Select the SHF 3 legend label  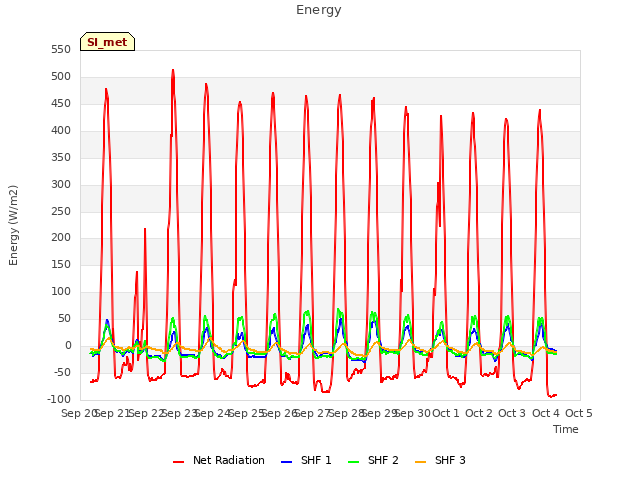coord(450,460)
